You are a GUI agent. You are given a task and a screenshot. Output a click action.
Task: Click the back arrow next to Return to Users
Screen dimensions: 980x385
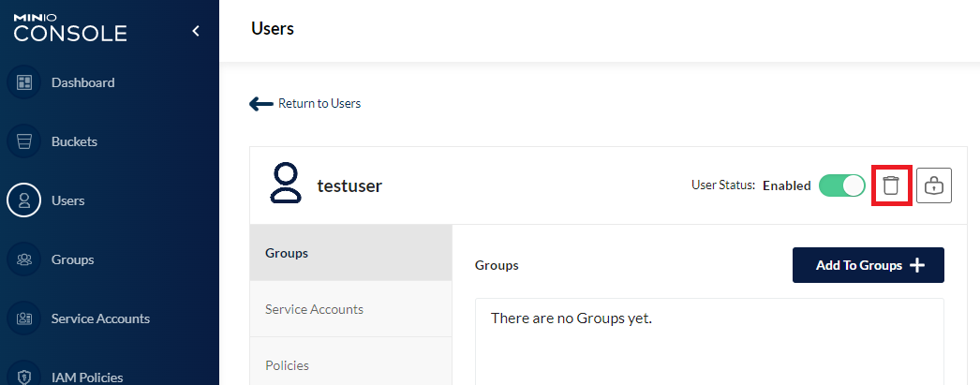click(261, 104)
